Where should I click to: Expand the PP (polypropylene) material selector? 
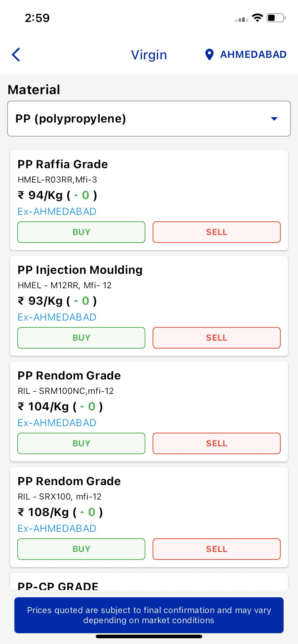tap(149, 119)
